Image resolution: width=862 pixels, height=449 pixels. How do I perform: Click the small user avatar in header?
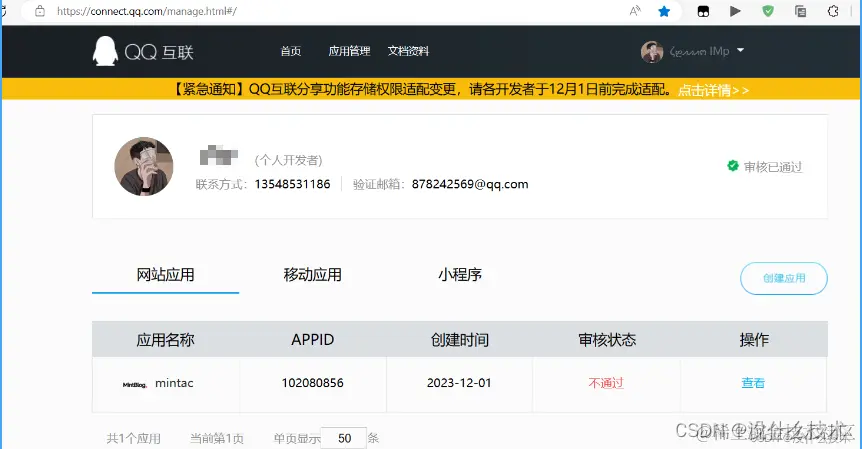pos(652,52)
